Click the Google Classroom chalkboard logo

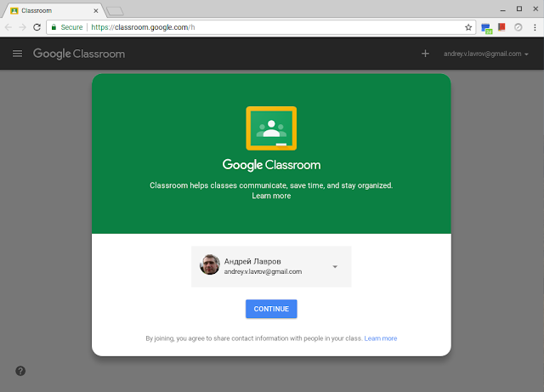tap(271, 128)
